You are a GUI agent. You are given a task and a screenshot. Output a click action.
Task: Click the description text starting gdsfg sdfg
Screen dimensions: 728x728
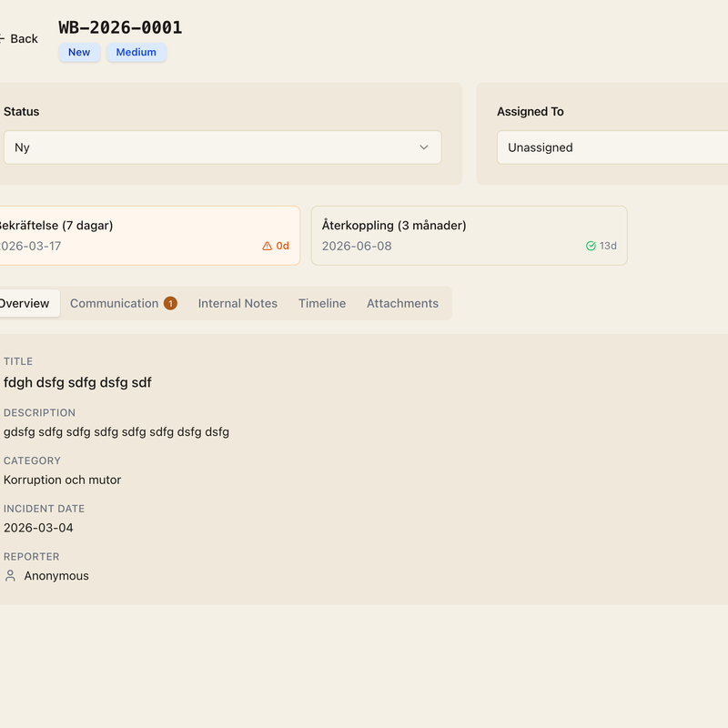(x=116, y=432)
